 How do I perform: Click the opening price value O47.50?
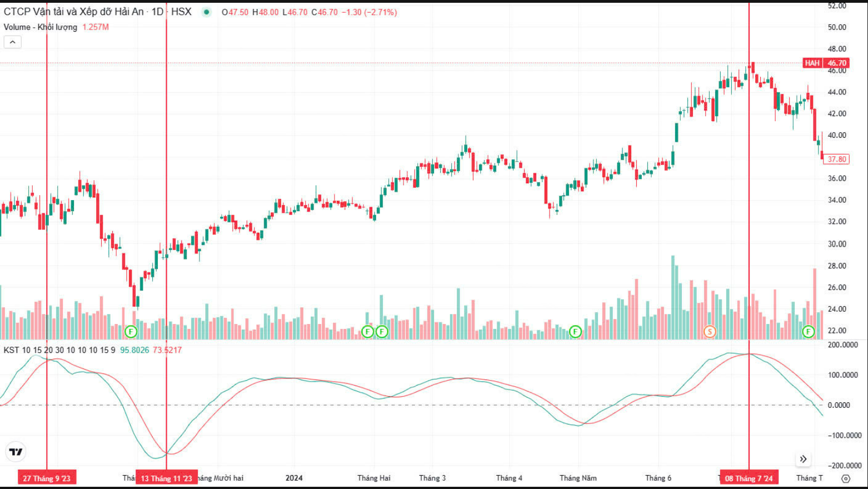[x=235, y=12]
